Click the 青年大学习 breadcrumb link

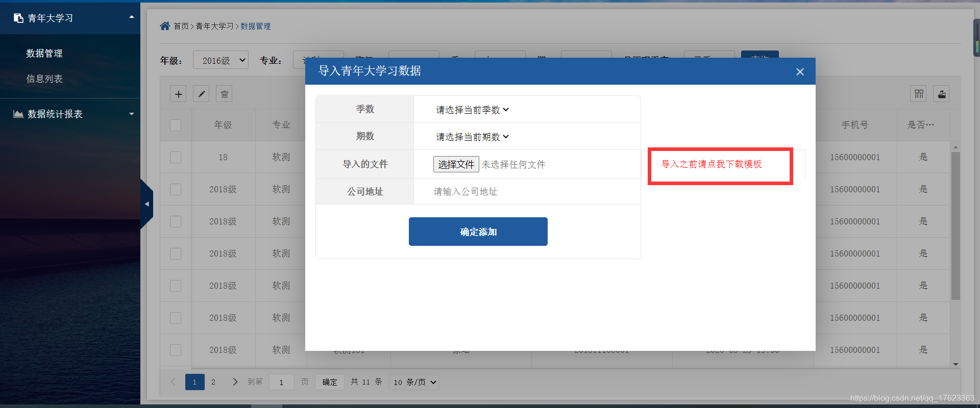coord(214,26)
